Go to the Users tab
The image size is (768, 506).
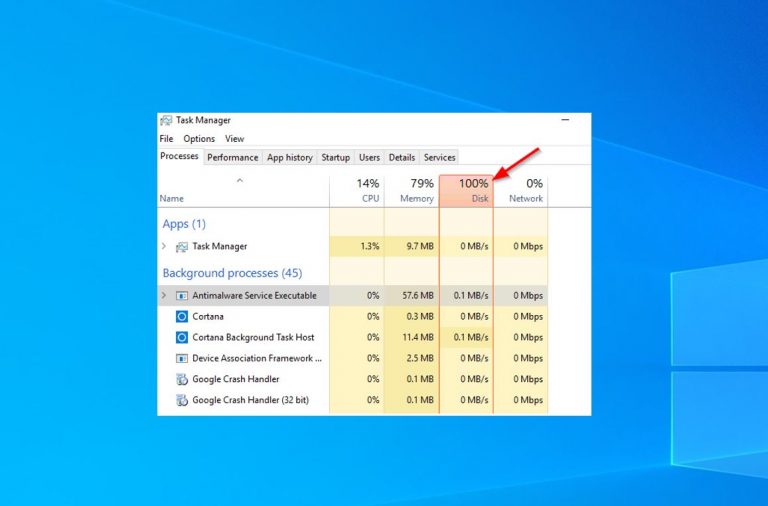coord(369,157)
